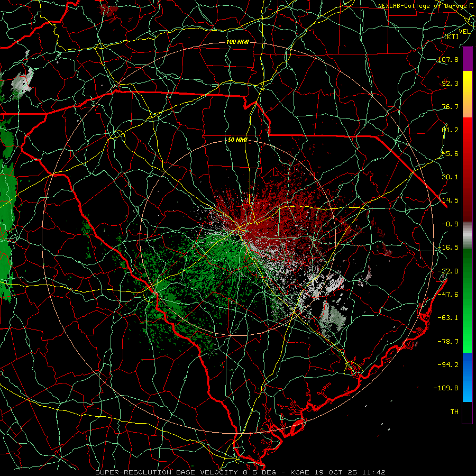Click the 30.1 velocity scale value
Screen dimensions: 476x476
[450, 177]
